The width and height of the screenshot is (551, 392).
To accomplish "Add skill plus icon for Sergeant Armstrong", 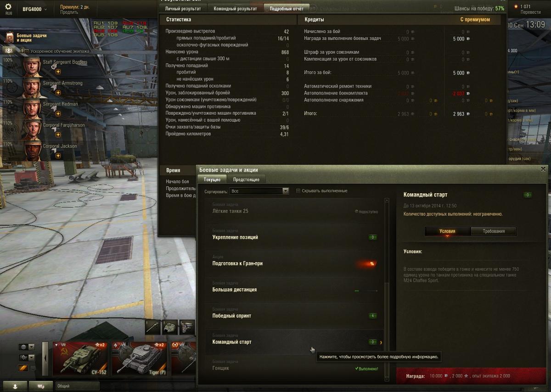I will [58, 93].
